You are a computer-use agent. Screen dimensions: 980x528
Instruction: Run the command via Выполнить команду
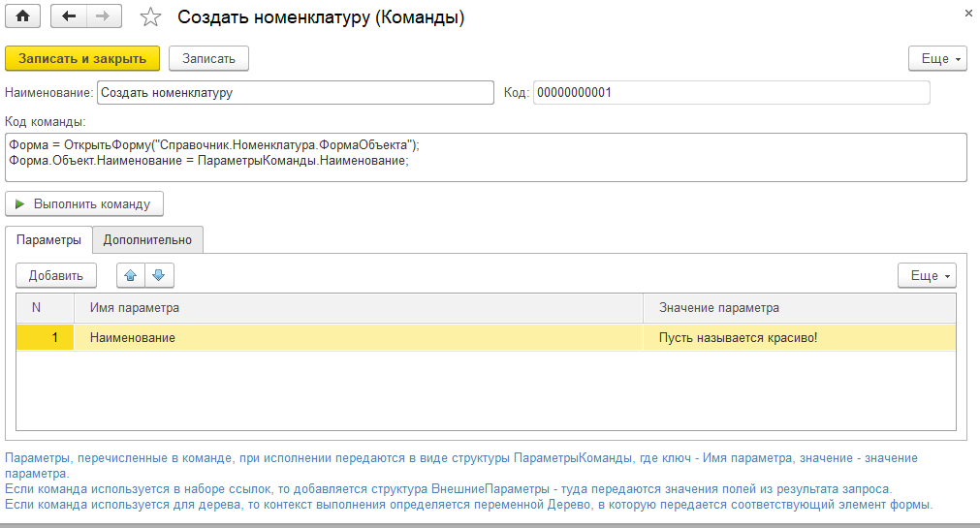click(x=84, y=203)
